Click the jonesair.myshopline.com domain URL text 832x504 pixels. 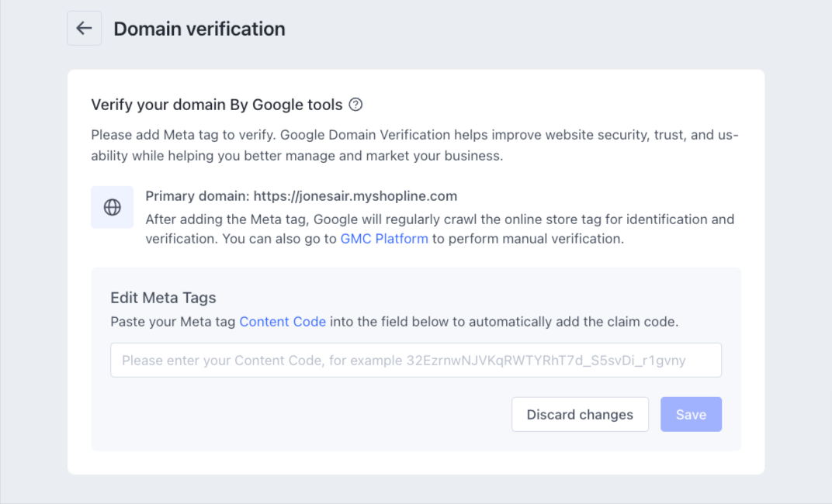(355, 195)
